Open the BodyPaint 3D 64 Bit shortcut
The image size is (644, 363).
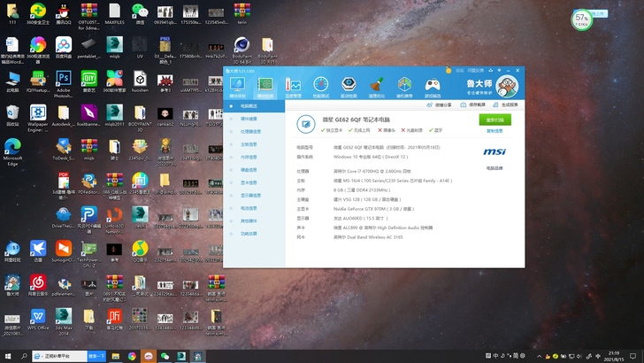(241, 50)
